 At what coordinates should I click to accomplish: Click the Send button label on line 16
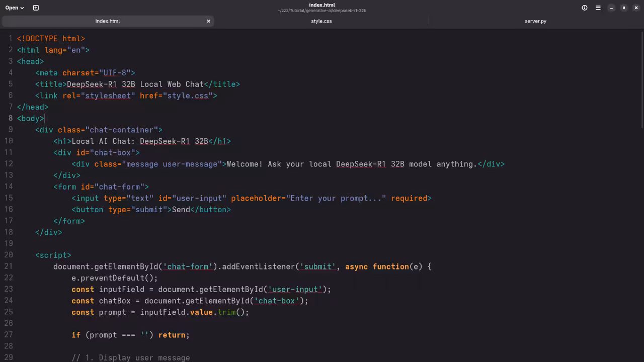point(181,210)
